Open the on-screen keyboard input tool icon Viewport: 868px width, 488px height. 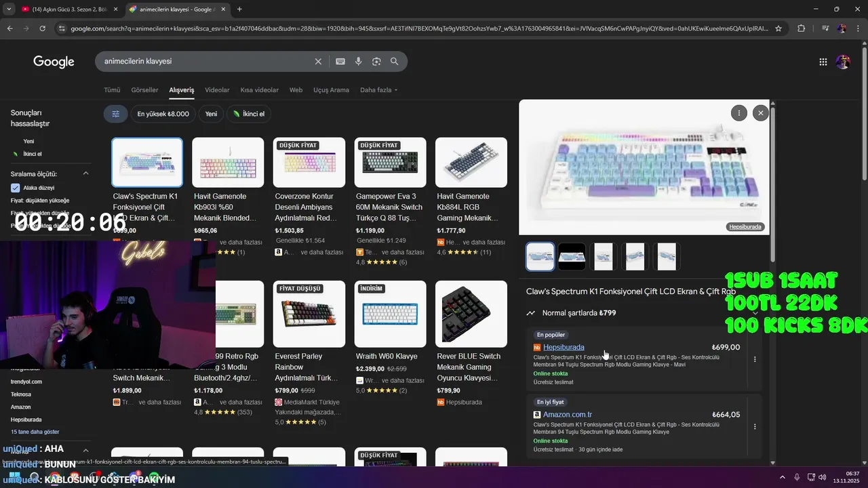pyautogui.click(x=340, y=61)
